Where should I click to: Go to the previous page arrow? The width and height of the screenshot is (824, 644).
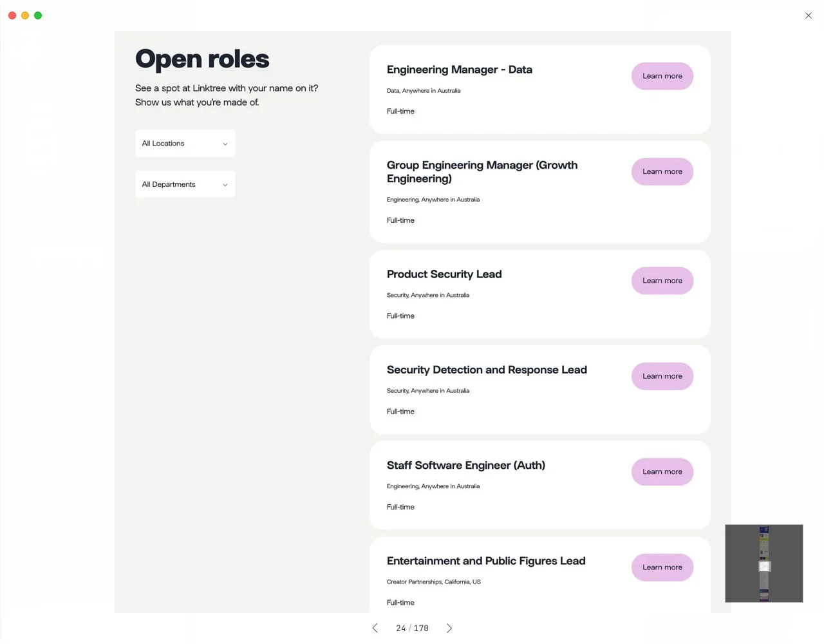tap(375, 628)
